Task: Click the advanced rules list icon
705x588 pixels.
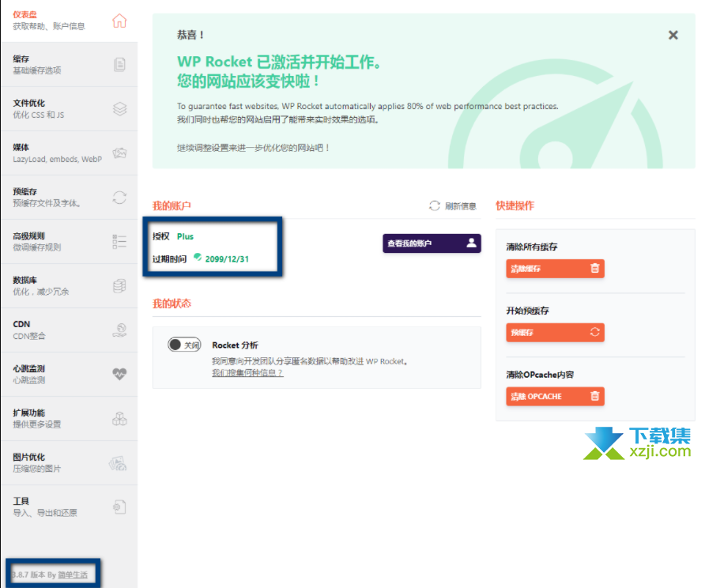Action: 119,241
